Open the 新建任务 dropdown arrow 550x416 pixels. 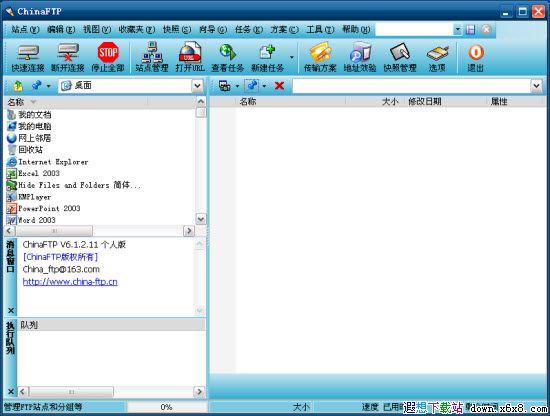coord(291,58)
